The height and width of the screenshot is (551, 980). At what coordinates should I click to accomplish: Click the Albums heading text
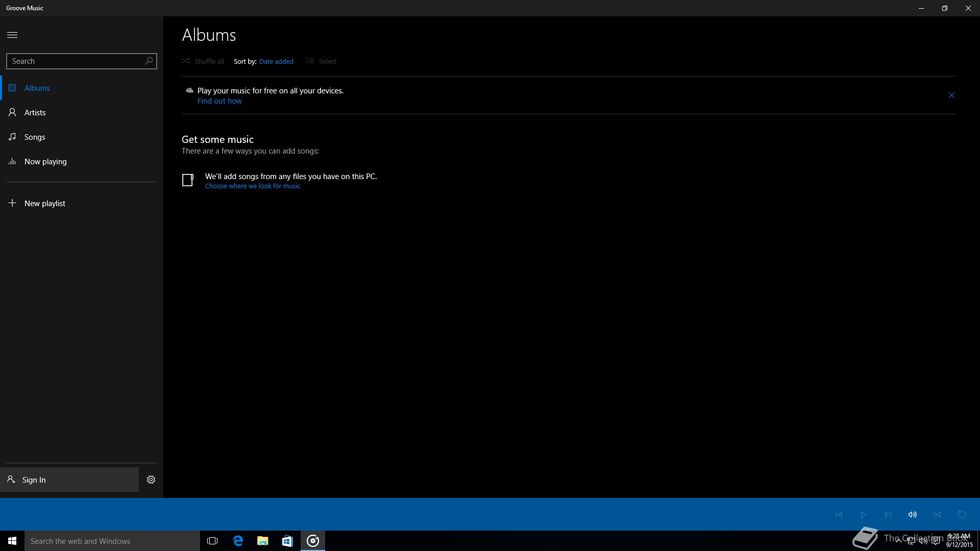(x=209, y=35)
